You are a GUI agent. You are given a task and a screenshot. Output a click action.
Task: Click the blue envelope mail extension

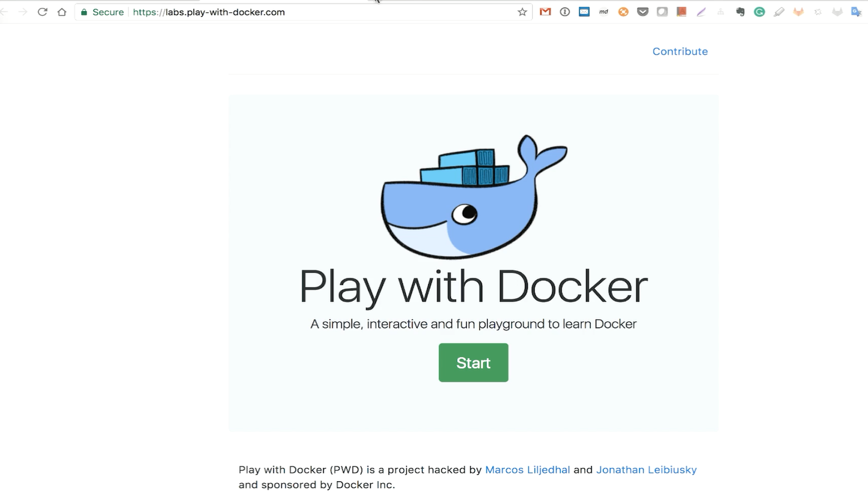click(x=584, y=12)
